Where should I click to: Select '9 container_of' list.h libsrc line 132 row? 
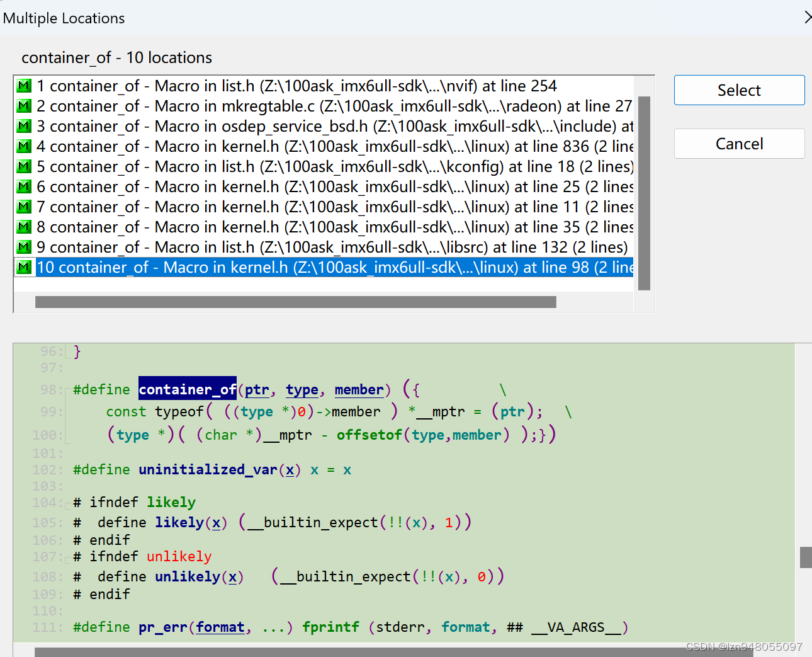[324, 247]
